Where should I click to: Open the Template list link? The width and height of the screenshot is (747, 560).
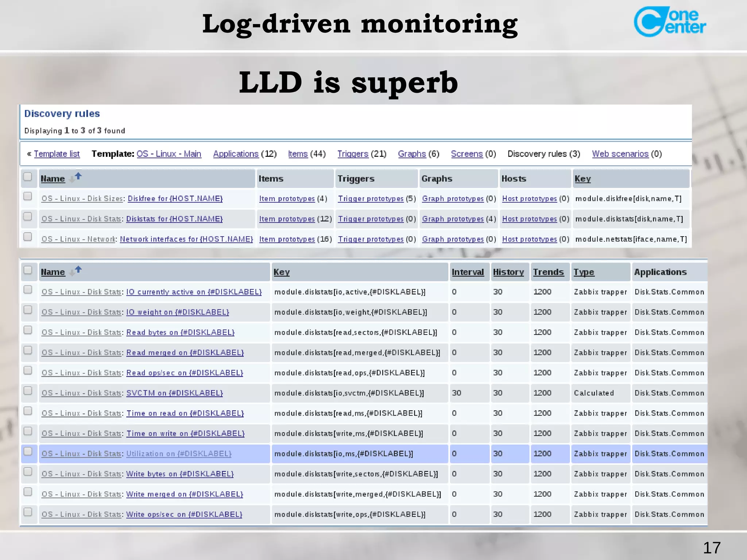point(57,154)
